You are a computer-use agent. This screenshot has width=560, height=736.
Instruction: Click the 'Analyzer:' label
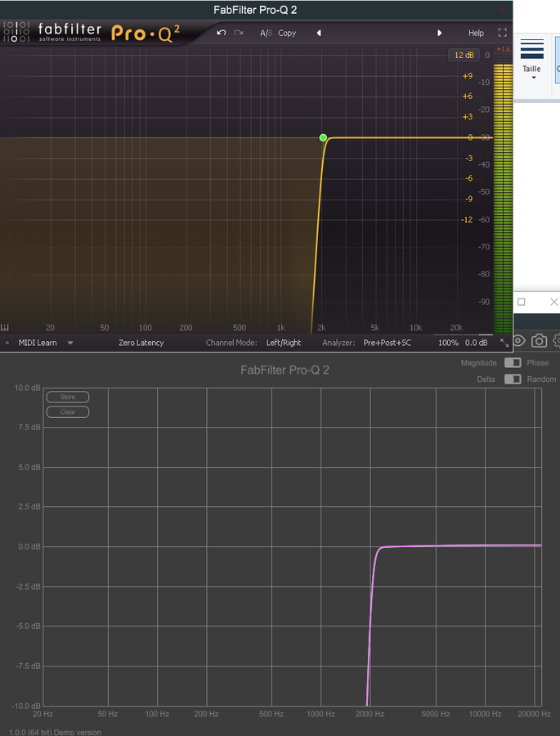338,343
